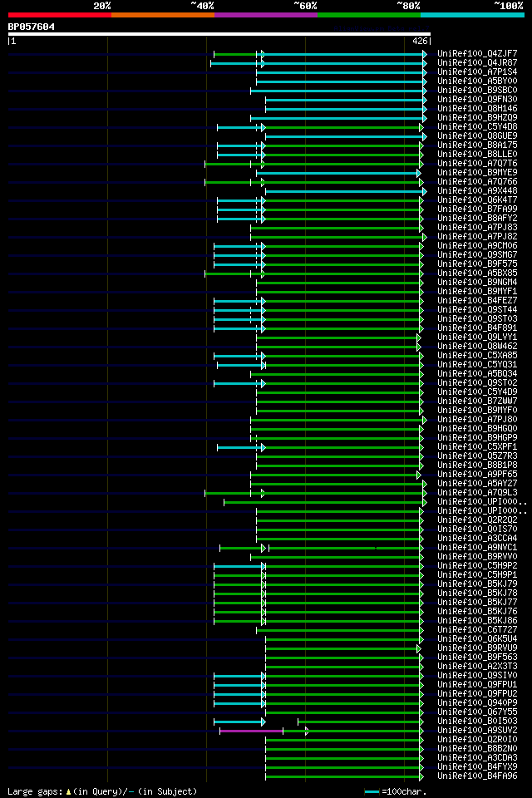
Task: Select the UniRef100_A9PF65 label
Action: click(x=477, y=475)
